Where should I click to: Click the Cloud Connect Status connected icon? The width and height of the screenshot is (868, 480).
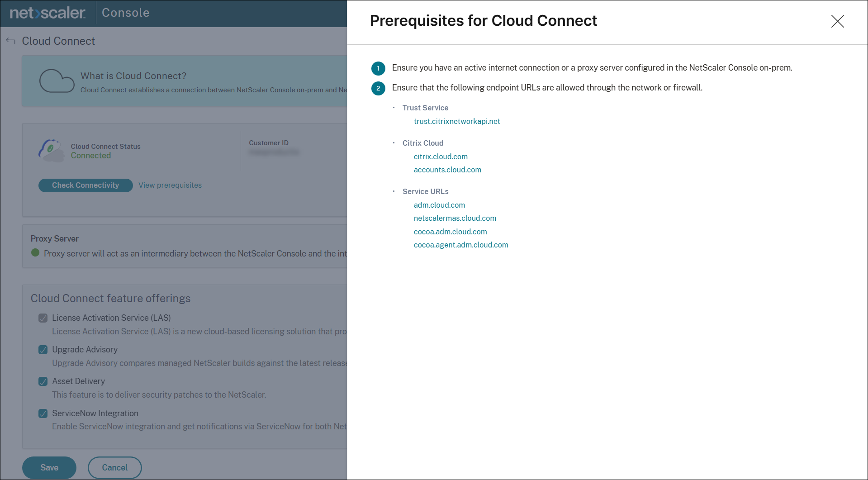coord(51,150)
